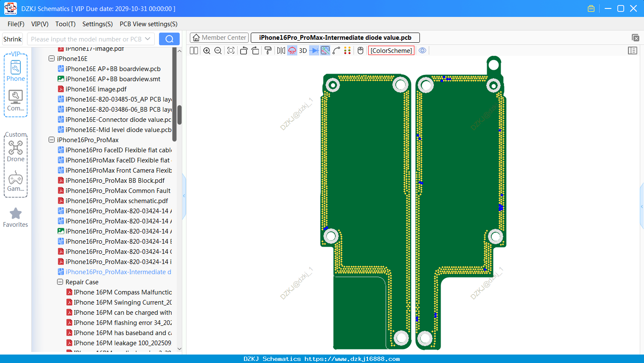Select the Game console category in sidebar
Screen dimensions: 644x363
[x=16, y=181]
